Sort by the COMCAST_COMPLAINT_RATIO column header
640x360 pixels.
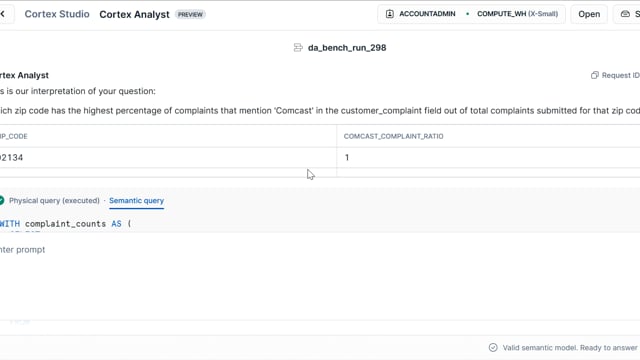coord(393,136)
